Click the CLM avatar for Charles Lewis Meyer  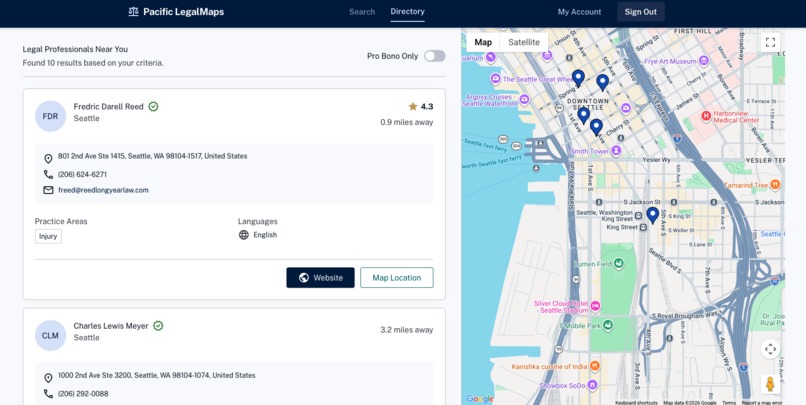pyautogui.click(x=50, y=336)
